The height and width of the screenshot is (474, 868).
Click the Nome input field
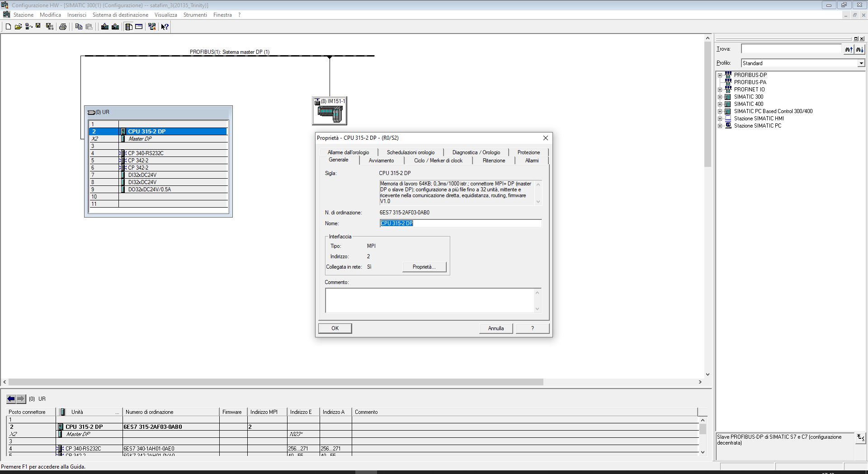[x=460, y=223]
